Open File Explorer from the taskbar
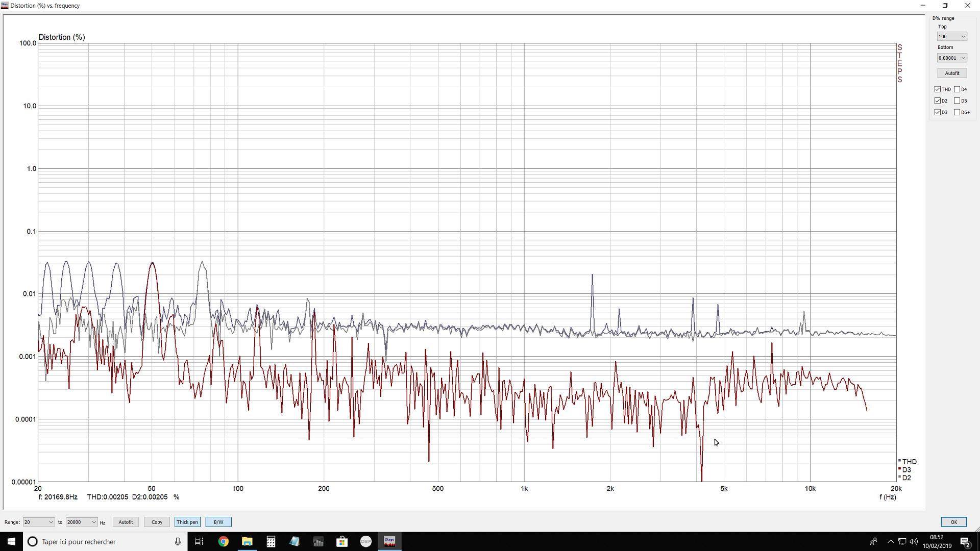 [x=247, y=541]
